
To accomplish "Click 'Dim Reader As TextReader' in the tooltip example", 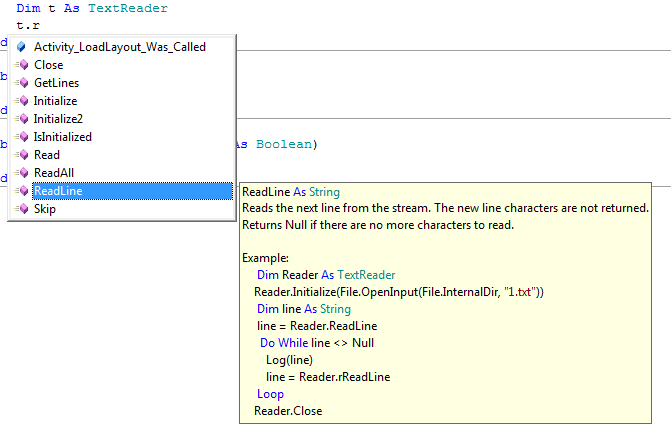I will tap(326, 275).
